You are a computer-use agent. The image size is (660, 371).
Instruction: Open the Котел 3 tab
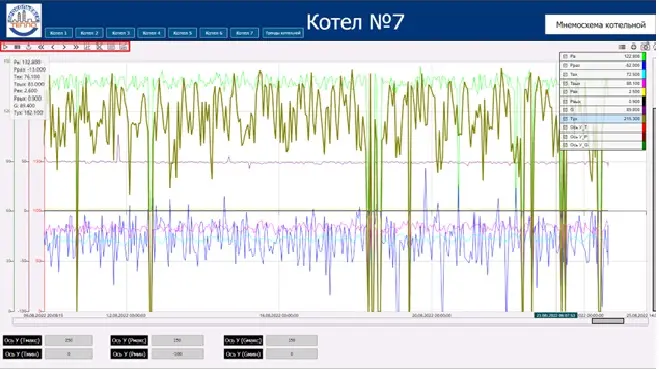tap(120, 33)
